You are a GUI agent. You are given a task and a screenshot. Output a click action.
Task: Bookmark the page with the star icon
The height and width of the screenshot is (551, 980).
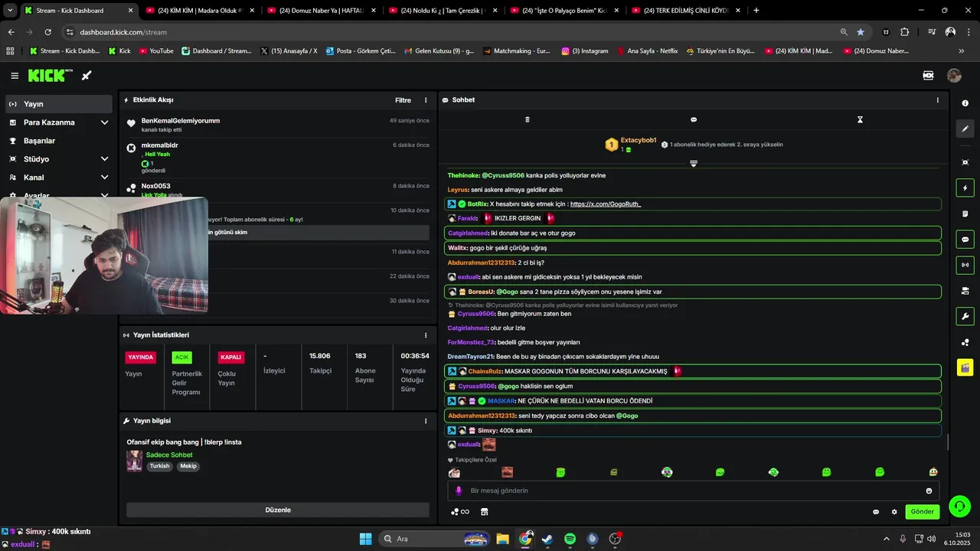[x=861, y=32]
